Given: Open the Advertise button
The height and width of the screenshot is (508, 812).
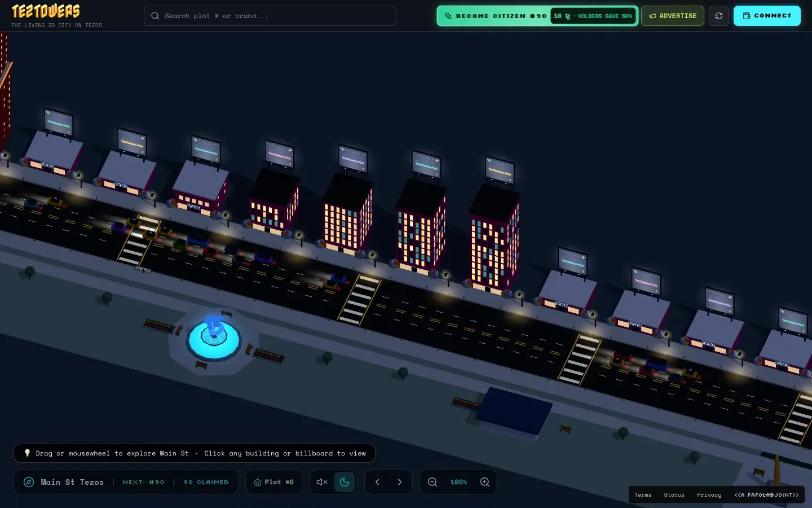Looking at the screenshot, I should click(x=673, y=16).
